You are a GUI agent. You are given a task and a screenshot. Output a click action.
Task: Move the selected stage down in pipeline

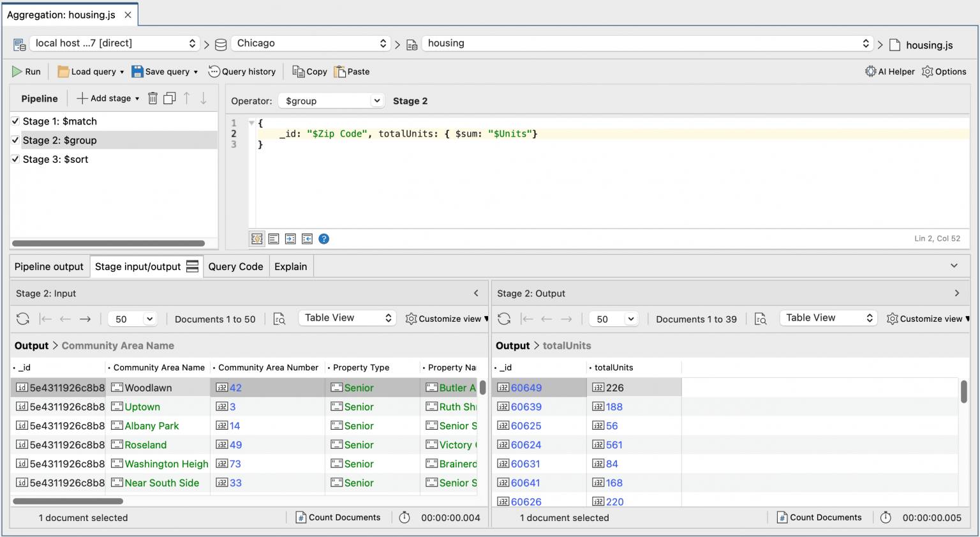point(204,98)
